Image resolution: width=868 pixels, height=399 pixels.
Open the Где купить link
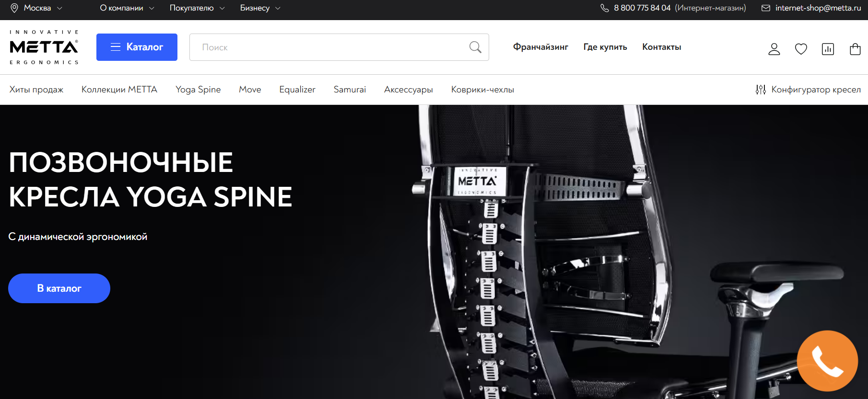point(605,47)
